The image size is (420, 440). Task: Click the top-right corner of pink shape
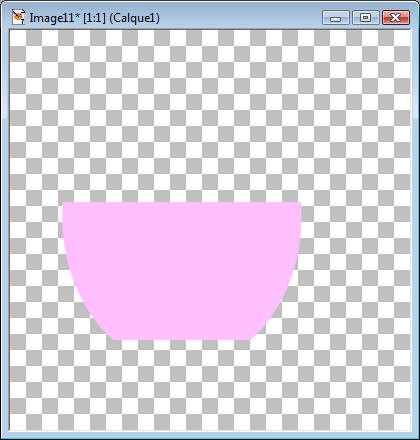(x=301, y=203)
